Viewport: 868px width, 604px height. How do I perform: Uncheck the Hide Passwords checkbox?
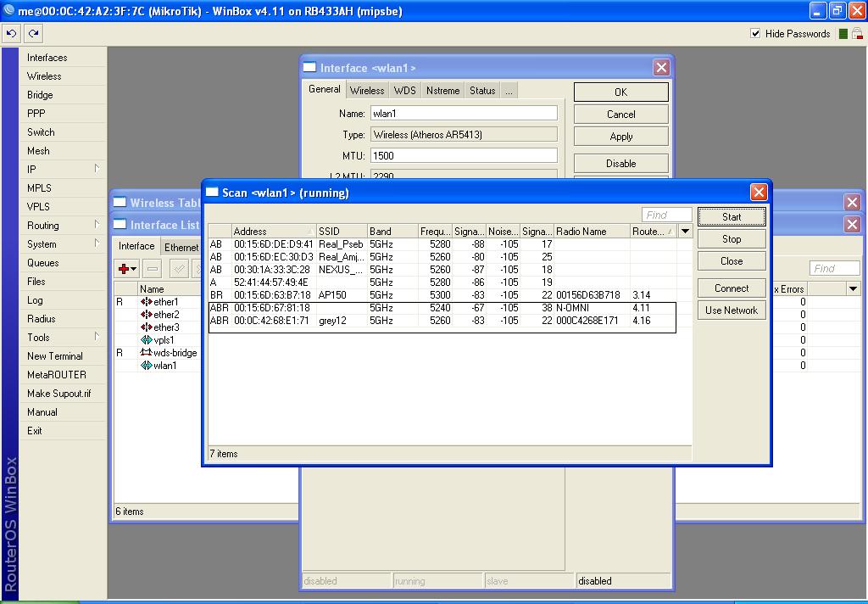pos(755,34)
